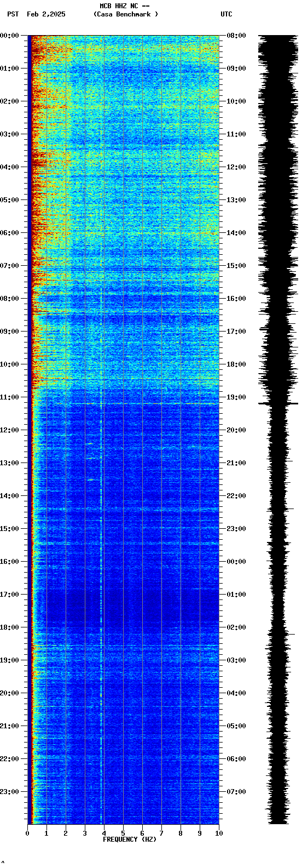
Task: Select the 15:00 label on PST axis
Action: pyautogui.click(x=9, y=529)
